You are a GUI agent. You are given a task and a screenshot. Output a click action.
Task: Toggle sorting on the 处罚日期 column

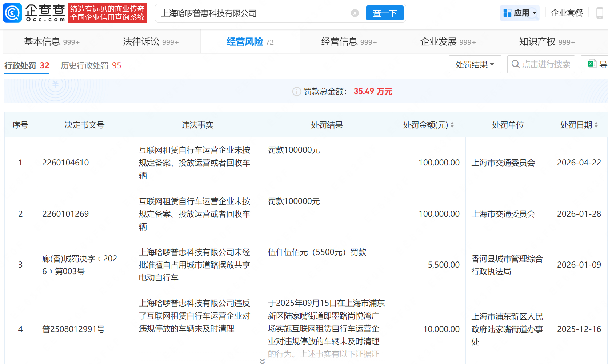tap(596, 125)
